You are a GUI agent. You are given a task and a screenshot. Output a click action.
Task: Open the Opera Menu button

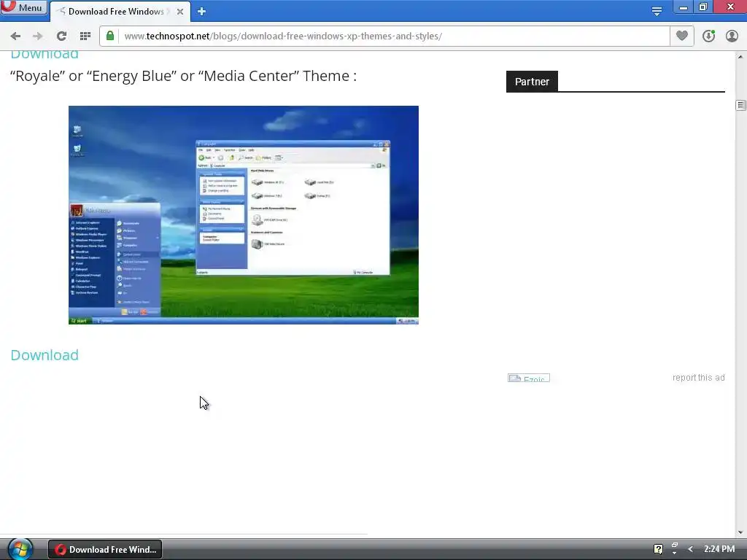click(24, 7)
